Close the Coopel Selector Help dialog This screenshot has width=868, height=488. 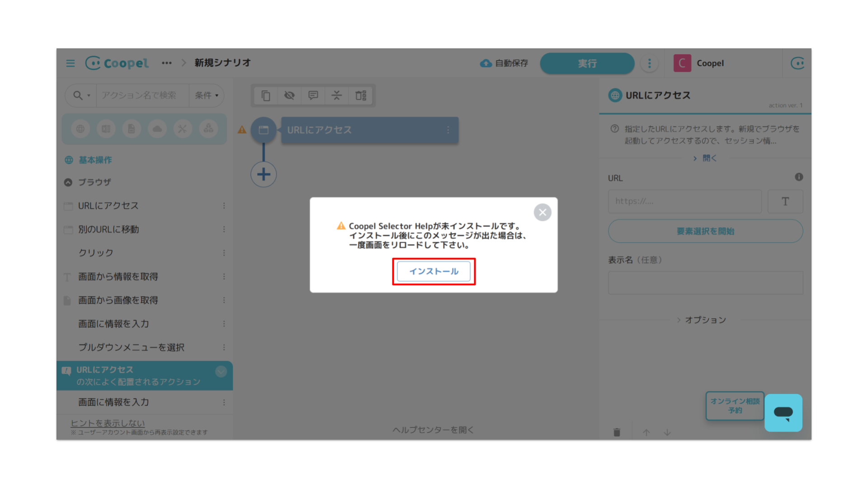click(542, 212)
